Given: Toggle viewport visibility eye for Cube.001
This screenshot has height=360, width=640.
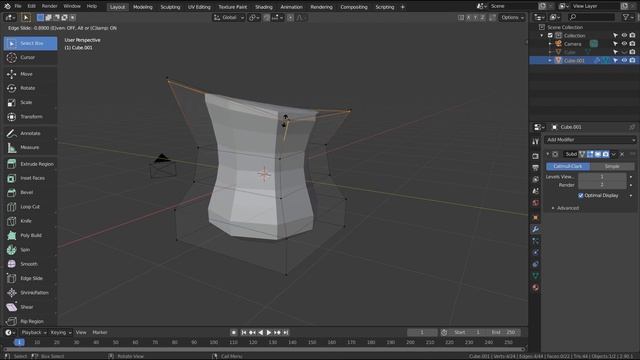Looking at the screenshot, I should [624, 60].
